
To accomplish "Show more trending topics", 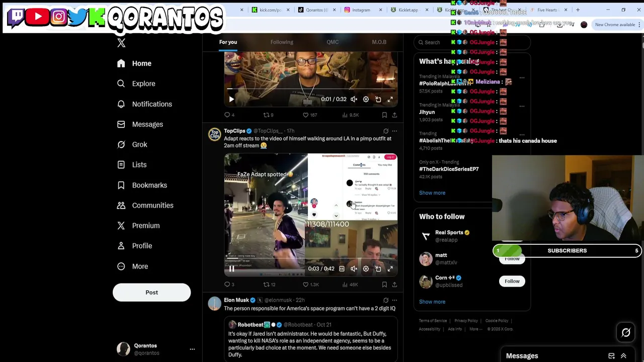I will [432, 193].
